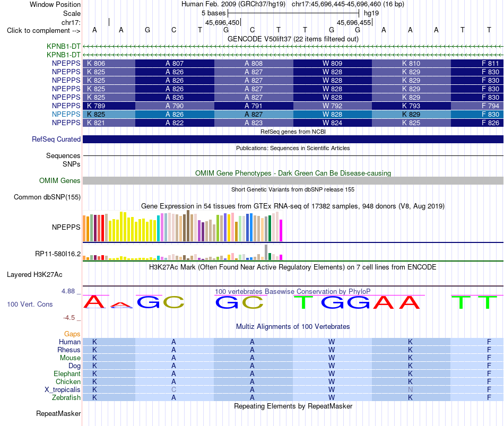
Task: Click the 'GENCODE V50lift37 (22 items filtered out)' title
Action: pos(293,39)
